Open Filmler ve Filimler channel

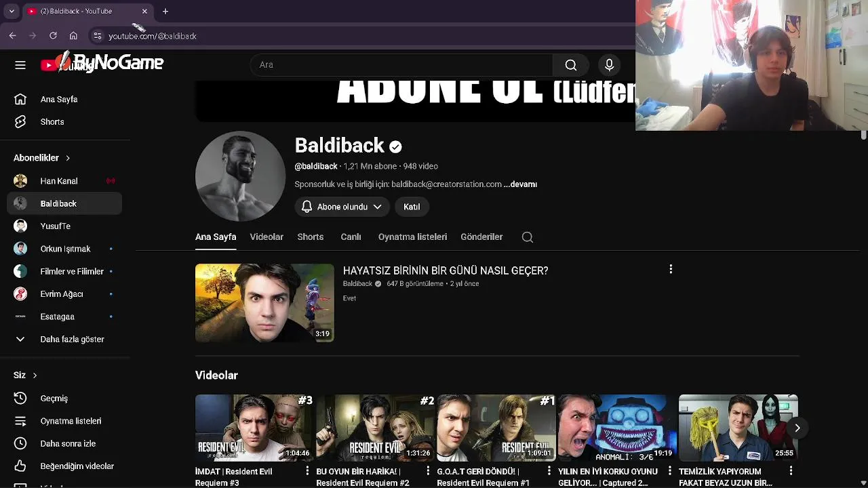[65, 271]
